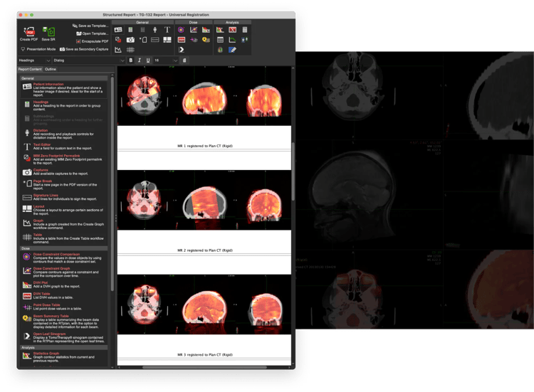Open the Headings style dropdown
Screen dimensions: 534x392
(34, 60)
